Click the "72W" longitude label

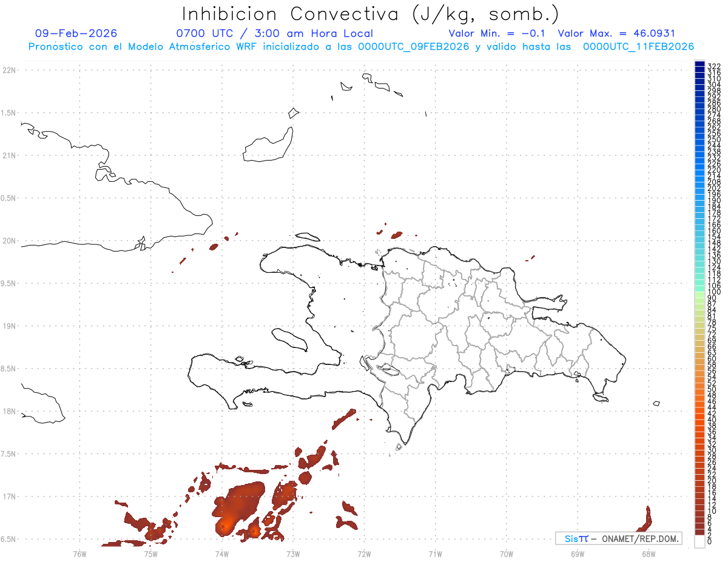tap(364, 553)
